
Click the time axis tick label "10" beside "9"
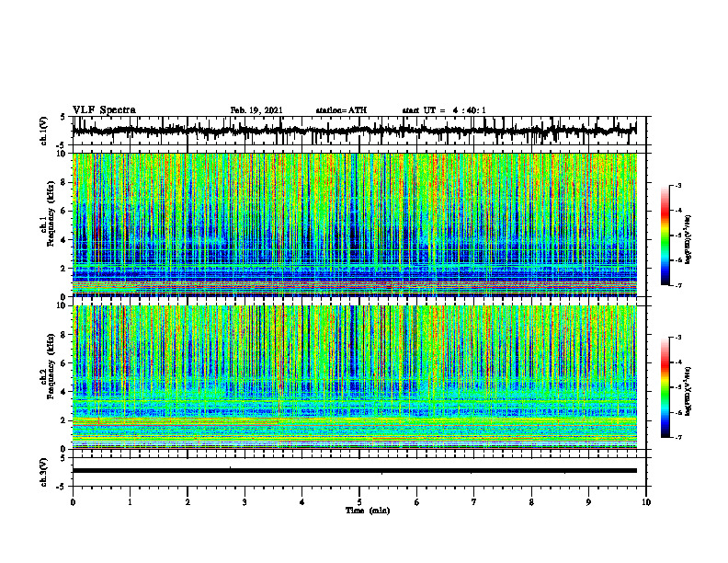(646, 502)
